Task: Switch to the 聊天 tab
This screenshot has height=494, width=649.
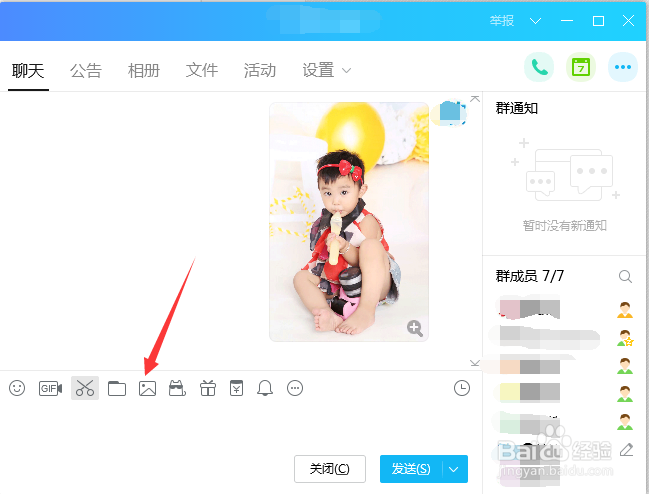Action: tap(28, 70)
